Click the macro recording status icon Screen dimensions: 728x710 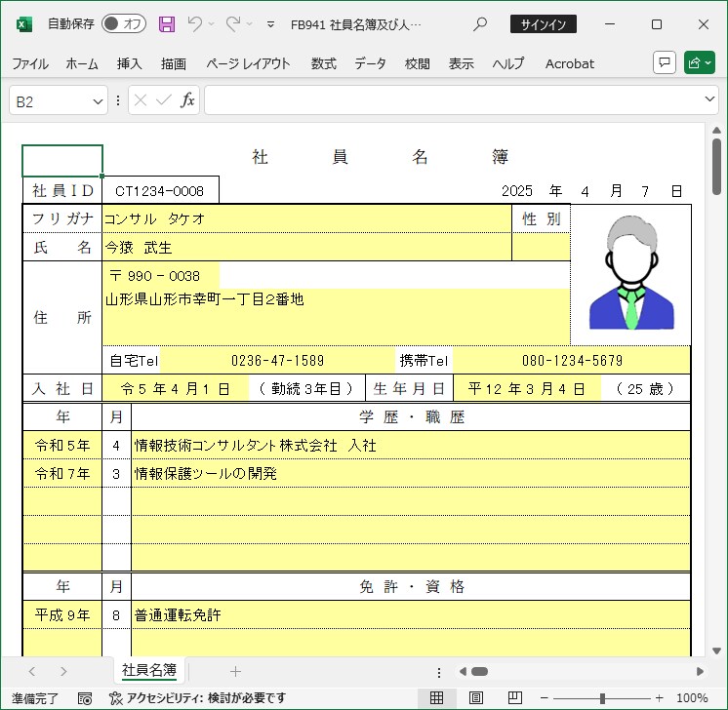coord(85,698)
